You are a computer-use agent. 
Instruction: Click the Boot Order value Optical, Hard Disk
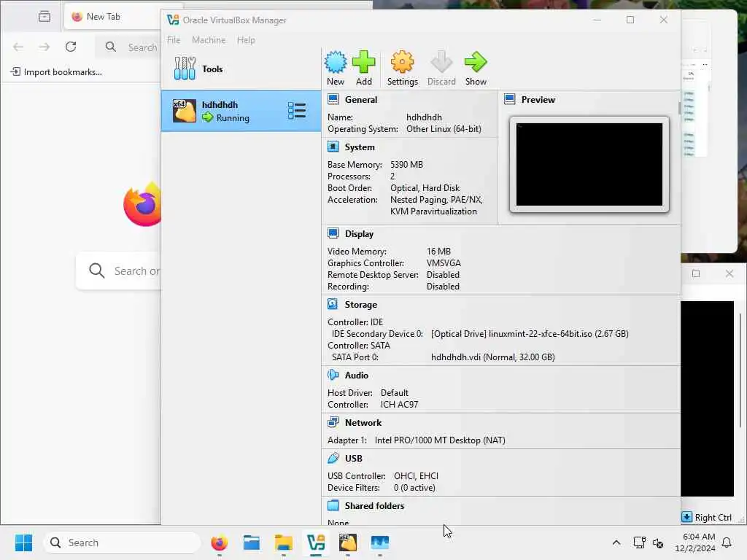pyautogui.click(x=425, y=188)
